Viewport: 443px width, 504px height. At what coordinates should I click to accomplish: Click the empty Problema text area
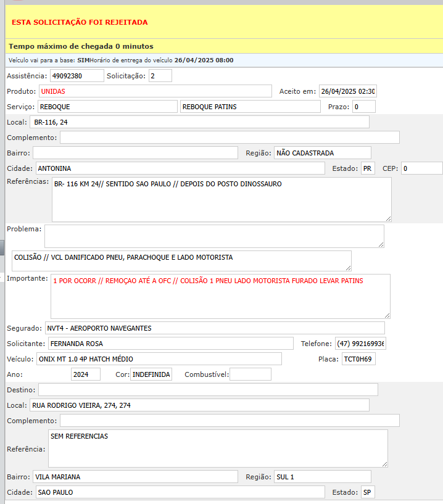(214, 236)
